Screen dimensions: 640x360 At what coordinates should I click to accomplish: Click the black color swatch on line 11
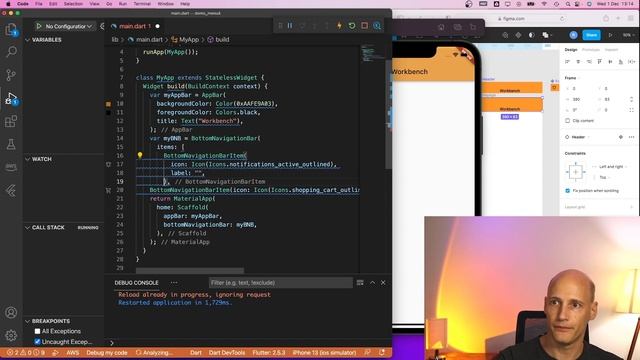(x=108, y=113)
